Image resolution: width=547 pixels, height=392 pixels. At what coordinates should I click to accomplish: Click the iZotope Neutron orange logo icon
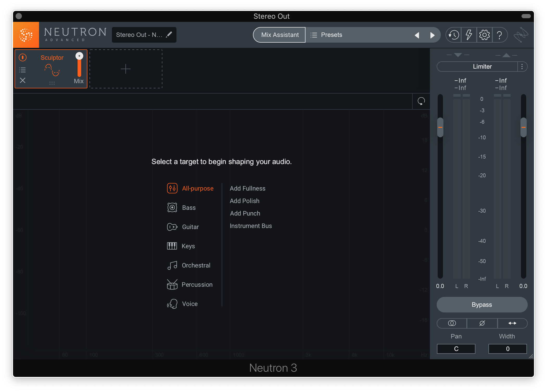click(x=26, y=35)
